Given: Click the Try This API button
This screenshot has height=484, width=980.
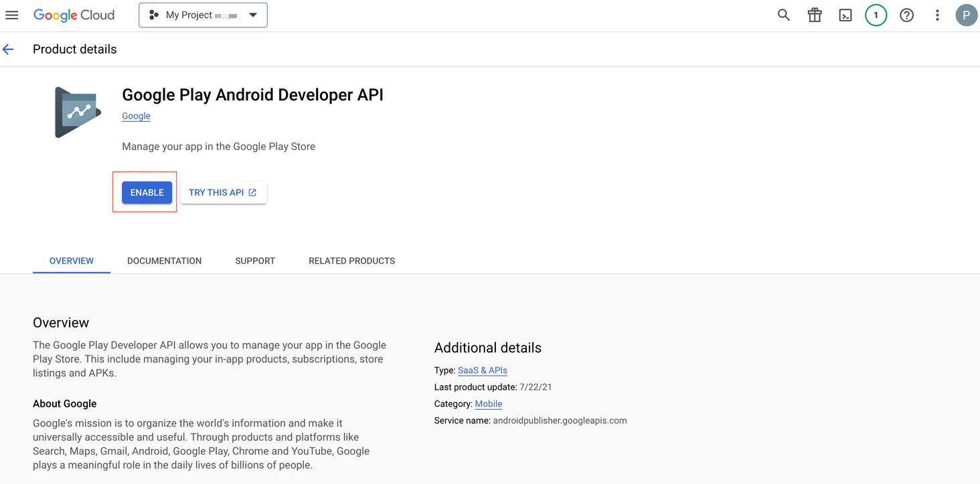Looking at the screenshot, I should click(223, 193).
